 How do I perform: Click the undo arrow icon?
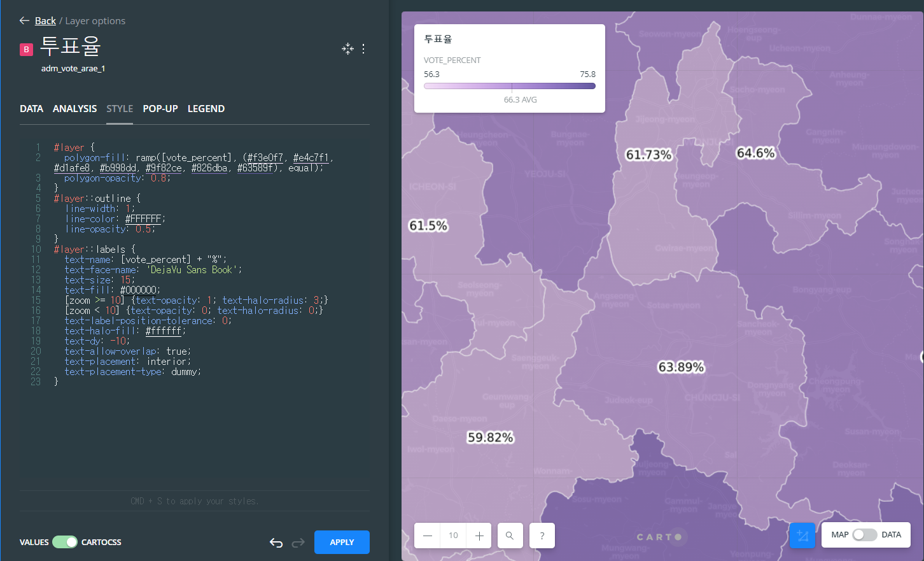point(276,543)
